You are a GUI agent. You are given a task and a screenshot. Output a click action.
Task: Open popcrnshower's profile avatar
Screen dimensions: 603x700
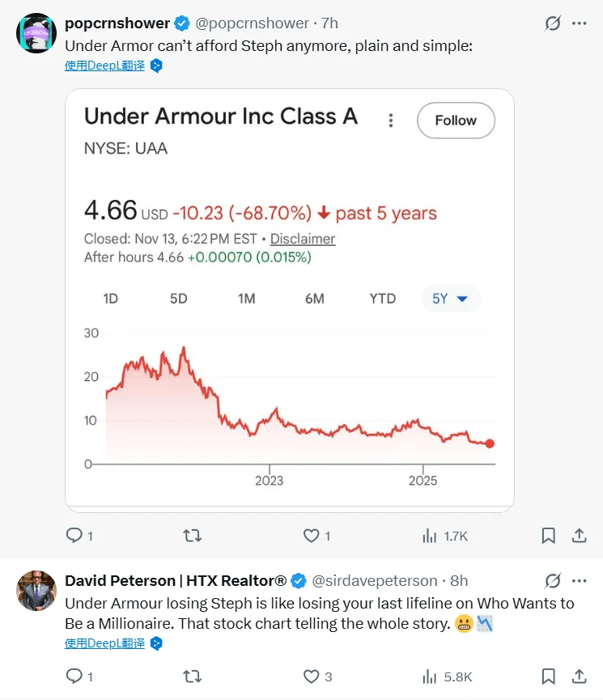[x=36, y=33]
